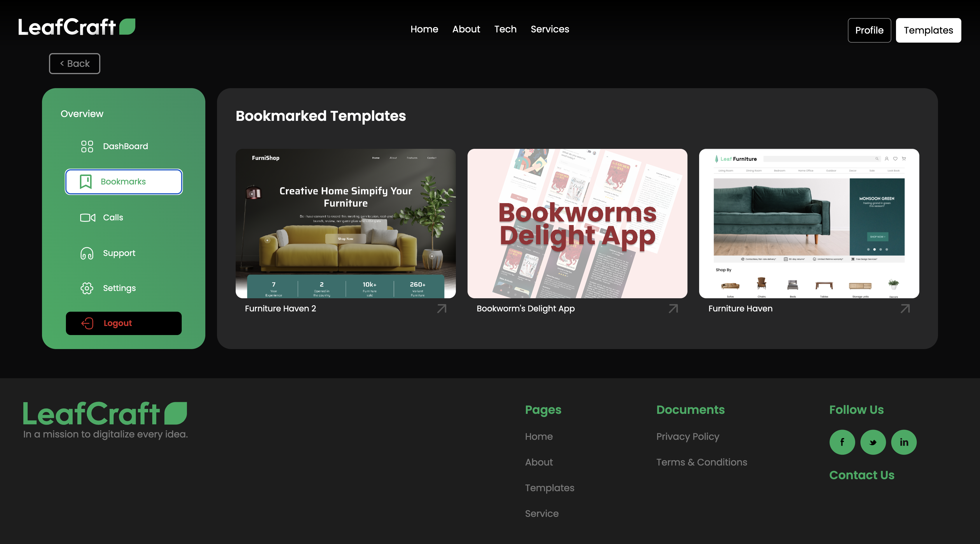Click the white Templates header button
Viewport: 980px width, 544px height.
click(x=928, y=30)
